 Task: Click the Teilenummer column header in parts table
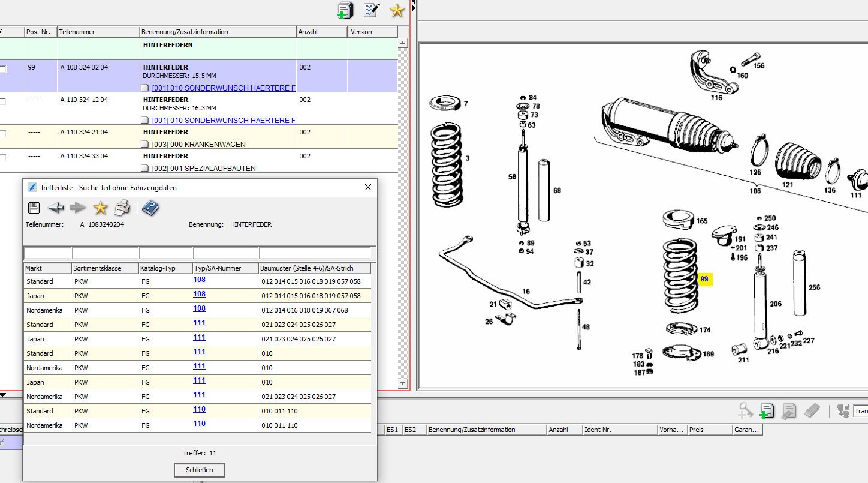(x=98, y=32)
